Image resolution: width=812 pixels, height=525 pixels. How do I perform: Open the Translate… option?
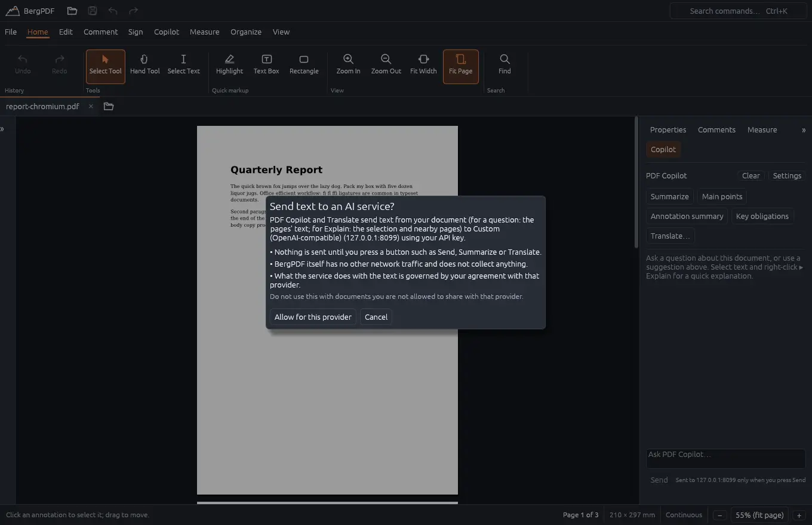(x=670, y=236)
